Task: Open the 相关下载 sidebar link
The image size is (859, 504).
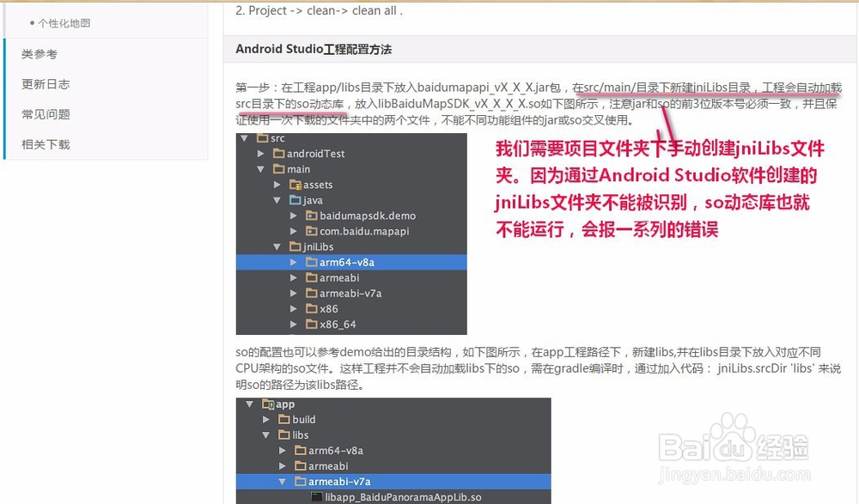Action: 46,144
